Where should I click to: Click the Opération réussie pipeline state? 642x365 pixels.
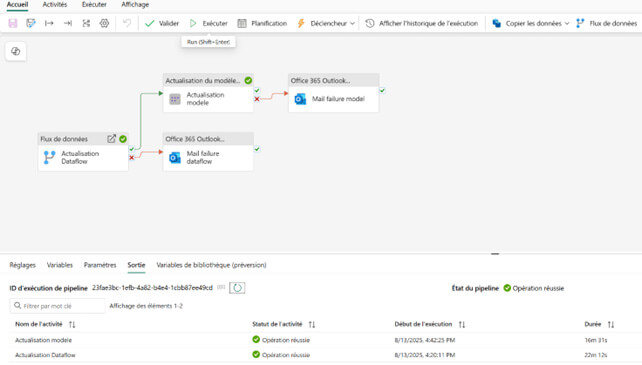(x=533, y=288)
